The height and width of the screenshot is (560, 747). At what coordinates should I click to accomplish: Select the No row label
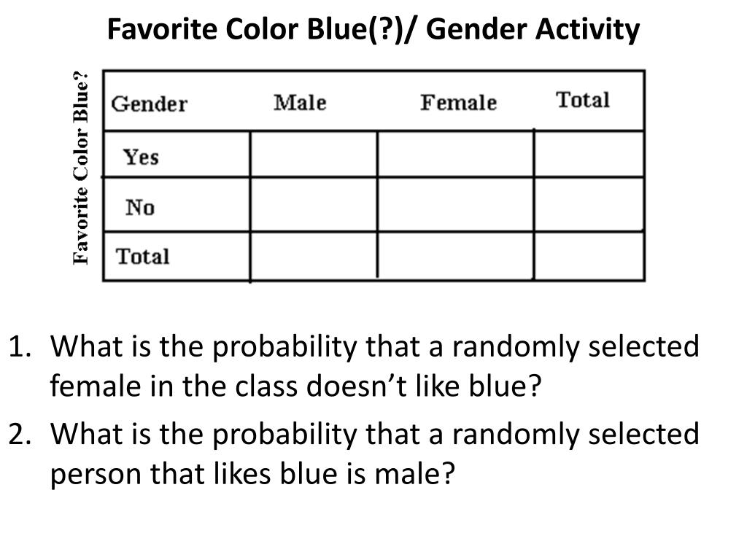tap(139, 207)
